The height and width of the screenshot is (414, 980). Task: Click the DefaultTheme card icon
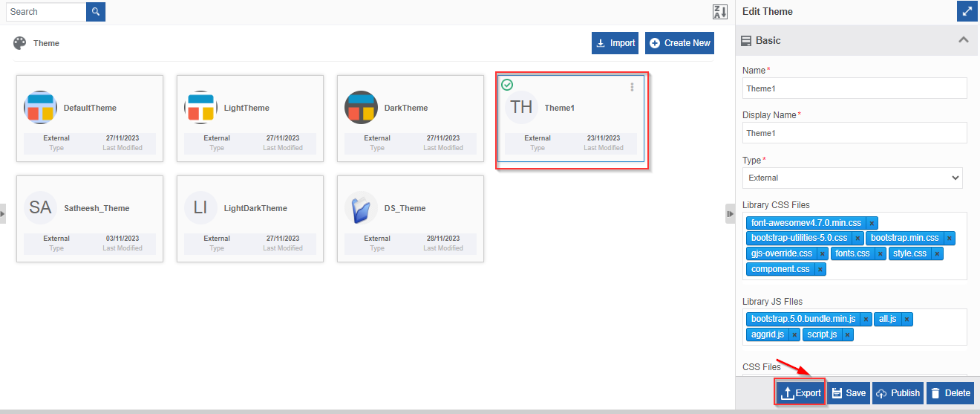pos(40,108)
